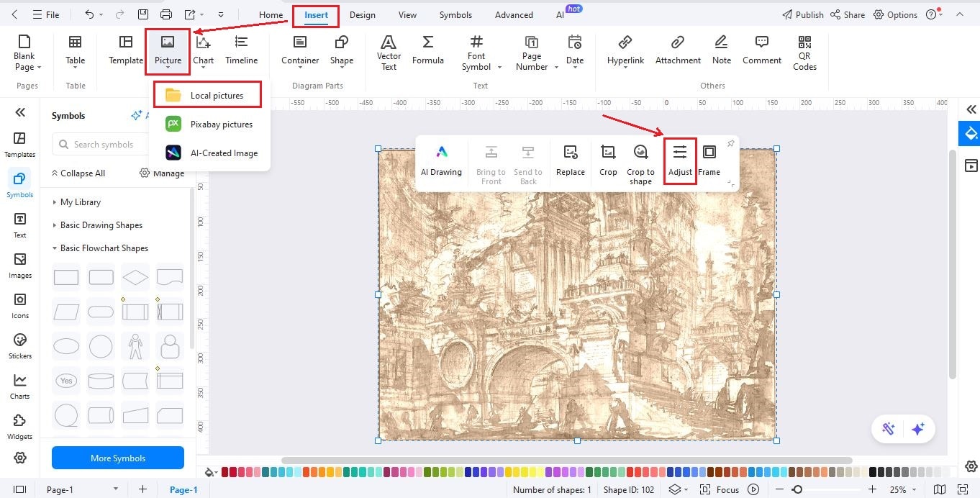
Task: Choose Pixabay pictures from the Picture menu
Action: (209, 124)
